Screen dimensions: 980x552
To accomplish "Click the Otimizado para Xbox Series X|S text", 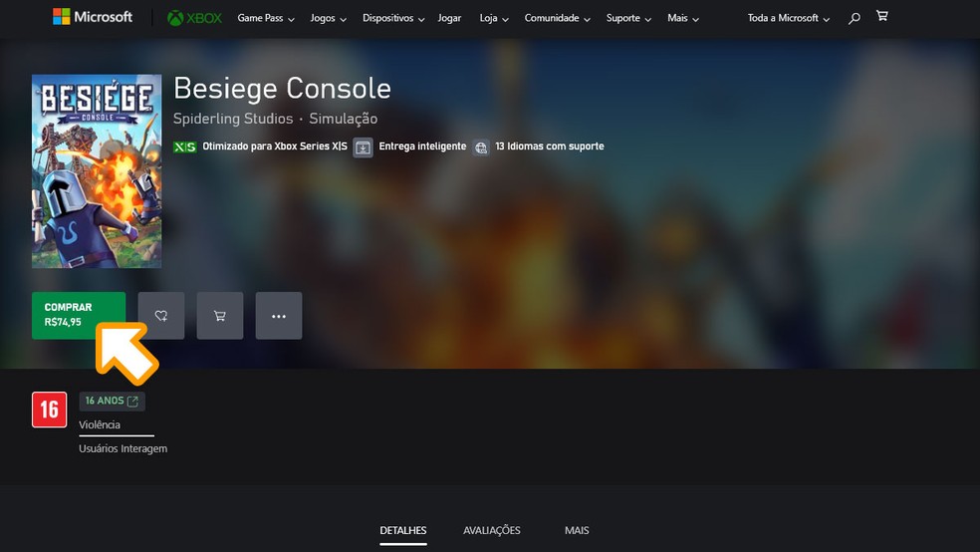I will tap(275, 146).
